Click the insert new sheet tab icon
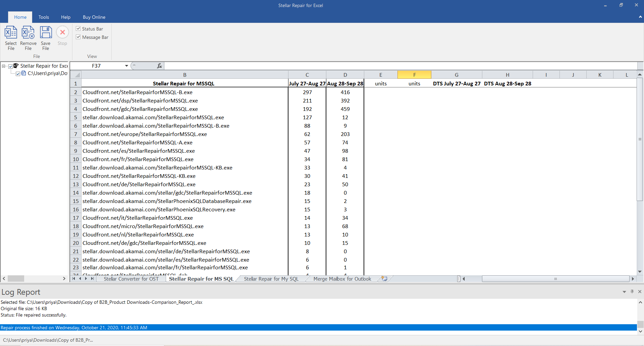 tap(384, 279)
